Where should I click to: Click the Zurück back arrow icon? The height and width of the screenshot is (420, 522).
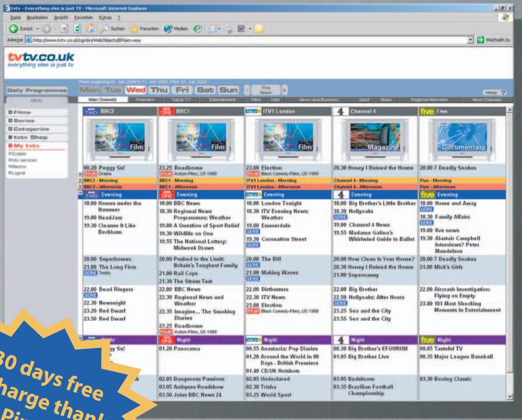pos(13,28)
